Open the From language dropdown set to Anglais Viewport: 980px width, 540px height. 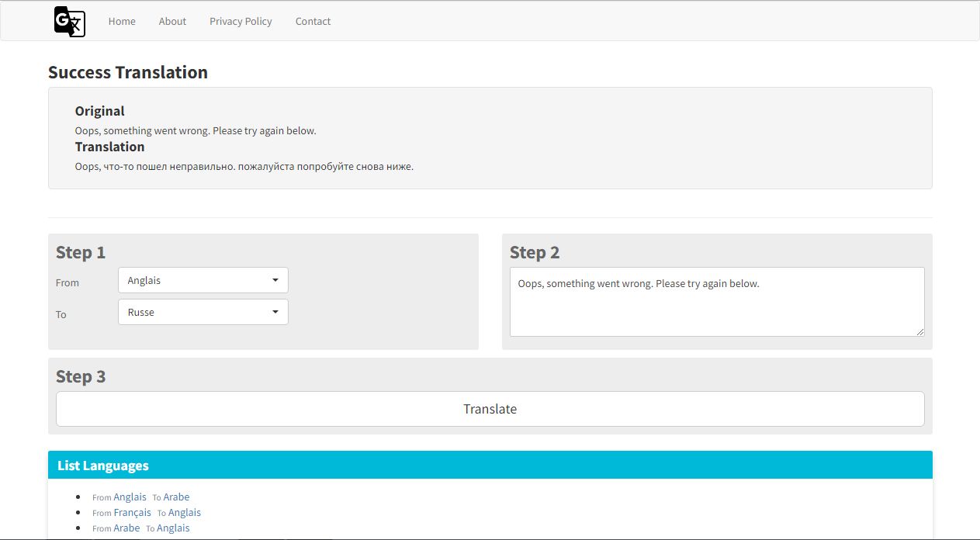[x=203, y=280]
